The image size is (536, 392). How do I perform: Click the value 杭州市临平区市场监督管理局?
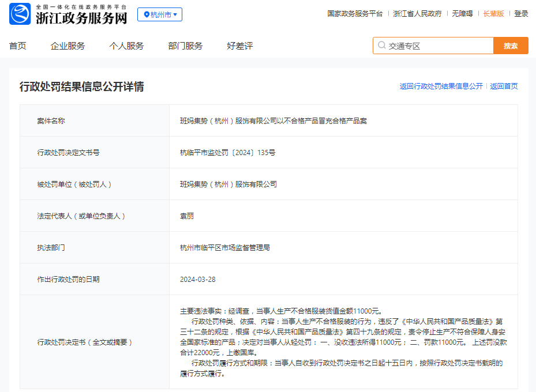[x=225, y=248]
